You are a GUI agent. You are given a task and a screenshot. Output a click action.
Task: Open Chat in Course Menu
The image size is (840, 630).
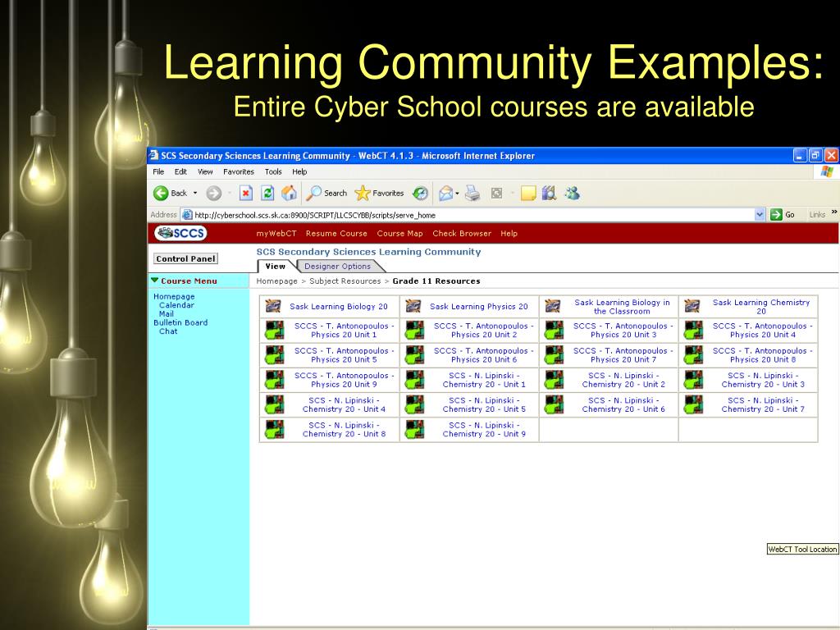point(168,331)
